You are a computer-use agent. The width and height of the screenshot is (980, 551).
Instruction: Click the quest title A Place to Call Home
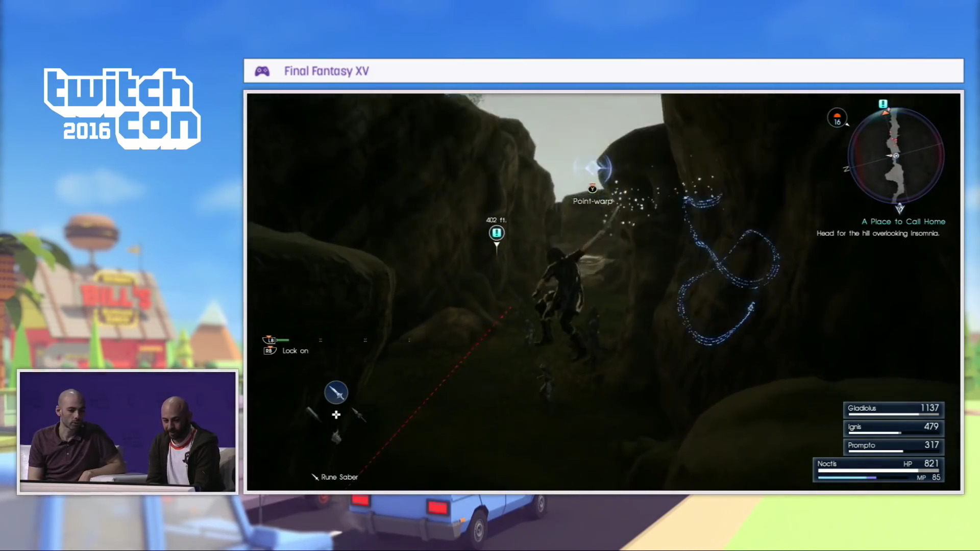coord(903,221)
